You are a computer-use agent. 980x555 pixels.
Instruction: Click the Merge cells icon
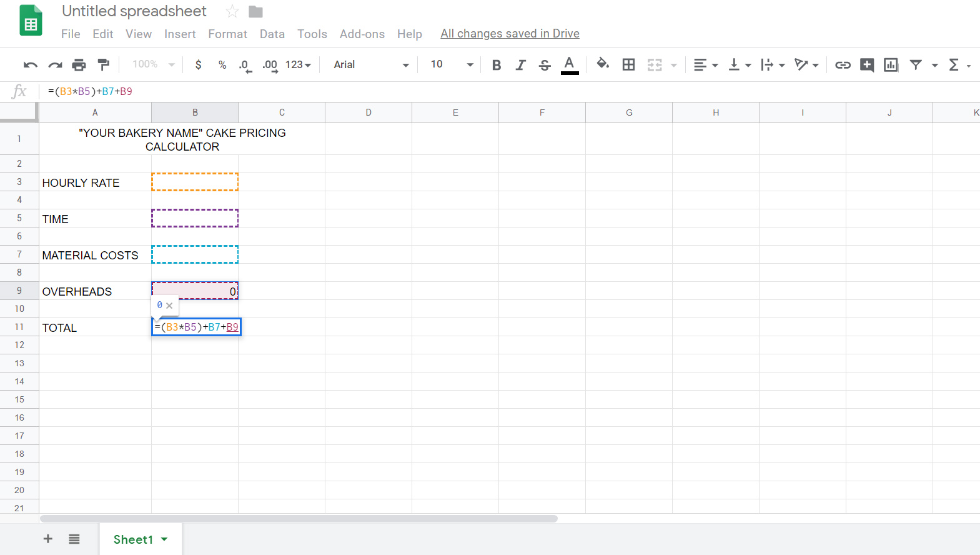(655, 65)
